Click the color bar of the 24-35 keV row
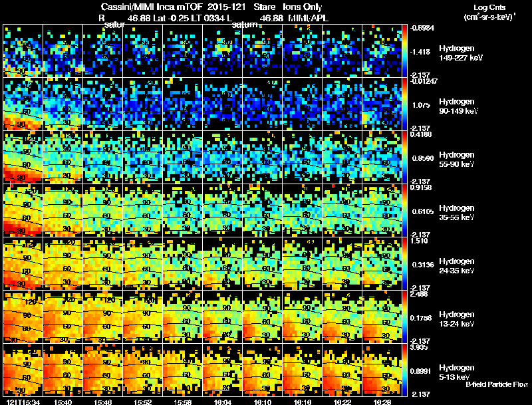The height and width of the screenshot is (405, 532). click(404, 264)
